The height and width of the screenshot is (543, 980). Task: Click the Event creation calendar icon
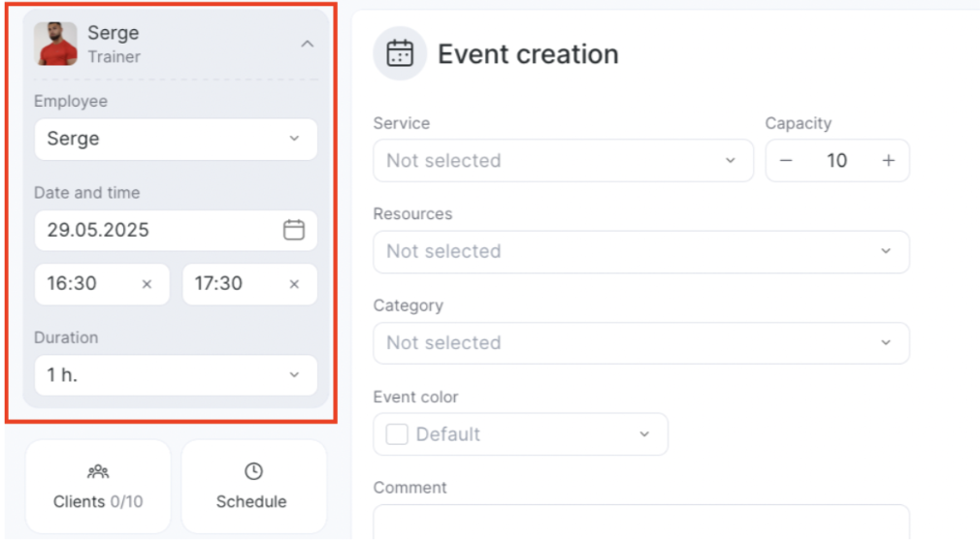(400, 53)
